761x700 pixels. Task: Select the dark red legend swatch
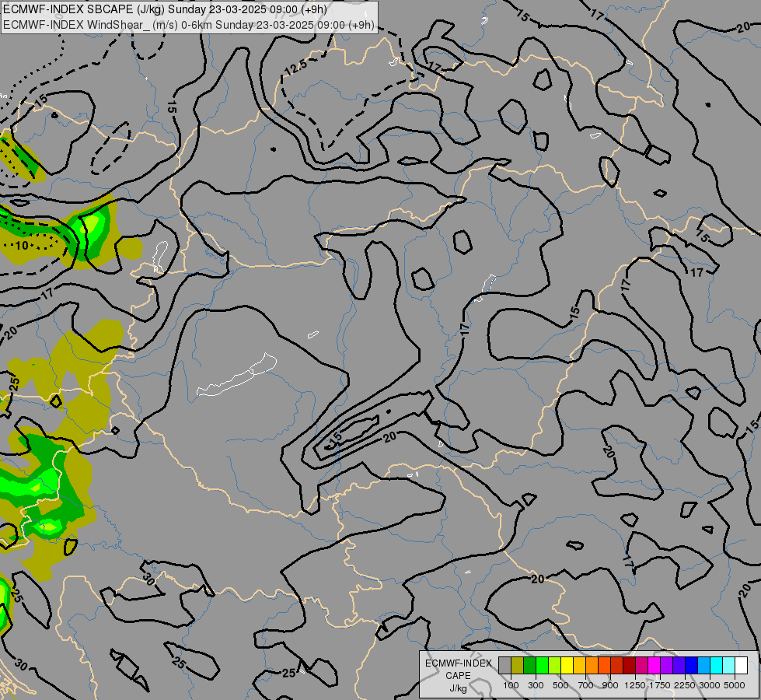[x=629, y=665]
